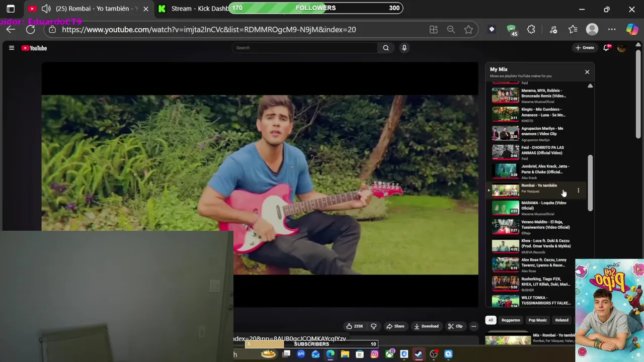Viewport: 644px width, 362px height.
Task: Open Xbox app from the taskbar
Action: click(389, 354)
